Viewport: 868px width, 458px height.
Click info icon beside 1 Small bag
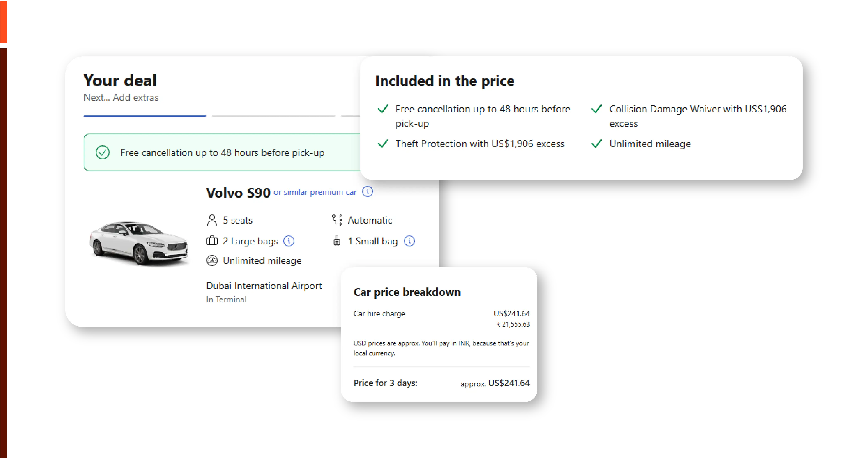(409, 241)
